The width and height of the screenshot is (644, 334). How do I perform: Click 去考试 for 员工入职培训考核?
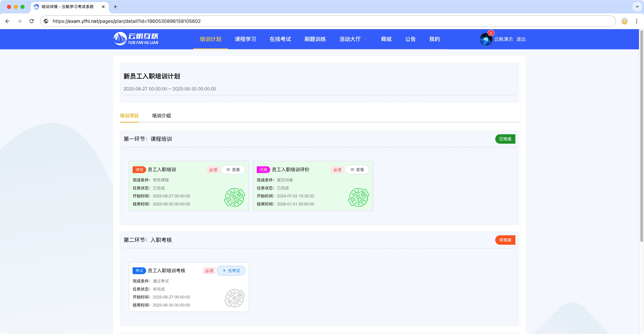[x=231, y=271]
